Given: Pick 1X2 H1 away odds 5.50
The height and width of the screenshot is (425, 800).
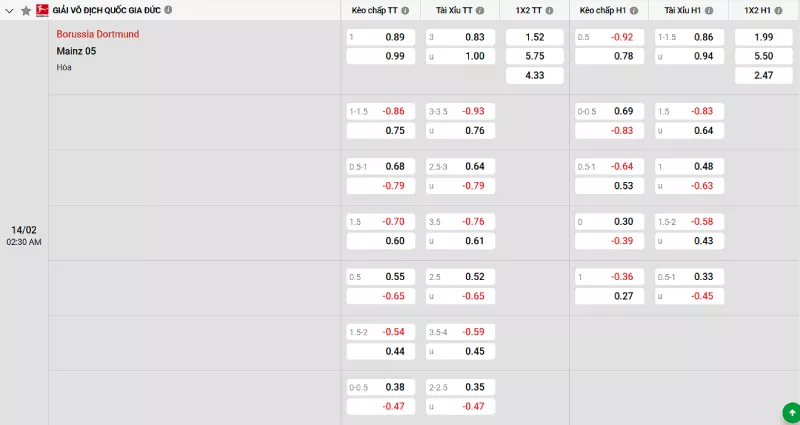Looking at the screenshot, I should point(764,56).
